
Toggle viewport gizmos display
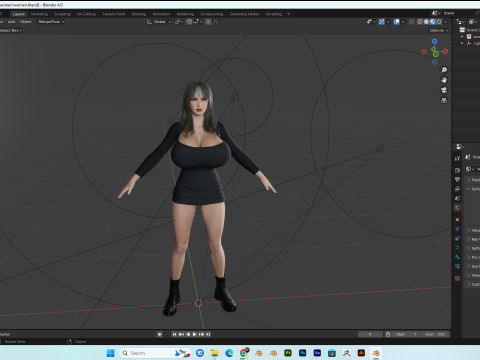382,22
